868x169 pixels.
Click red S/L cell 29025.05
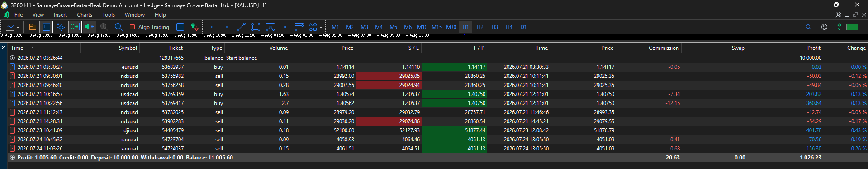point(389,76)
